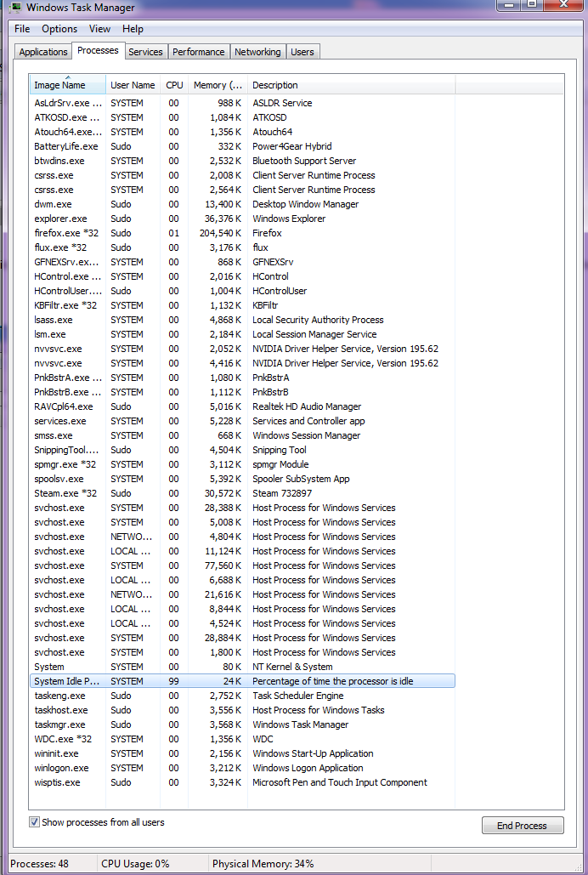Image resolution: width=588 pixels, height=875 pixels.
Task: Select the dwm.exe process
Action: coord(242,204)
